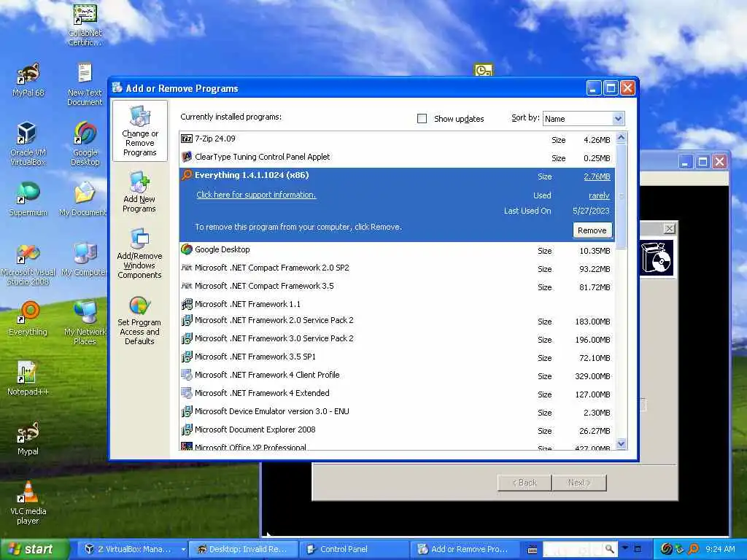The width and height of the screenshot is (747, 560).
Task: Click the 2.76MB size link
Action: (x=597, y=176)
